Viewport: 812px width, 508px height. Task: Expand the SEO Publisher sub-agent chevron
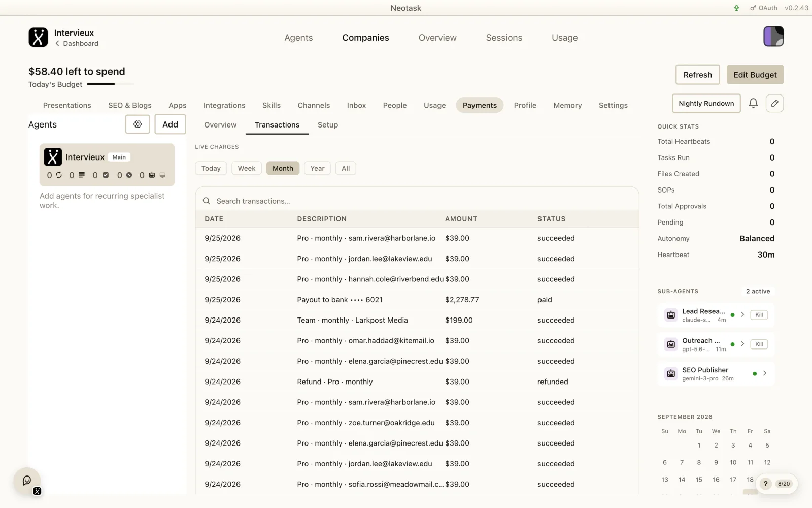tap(765, 374)
